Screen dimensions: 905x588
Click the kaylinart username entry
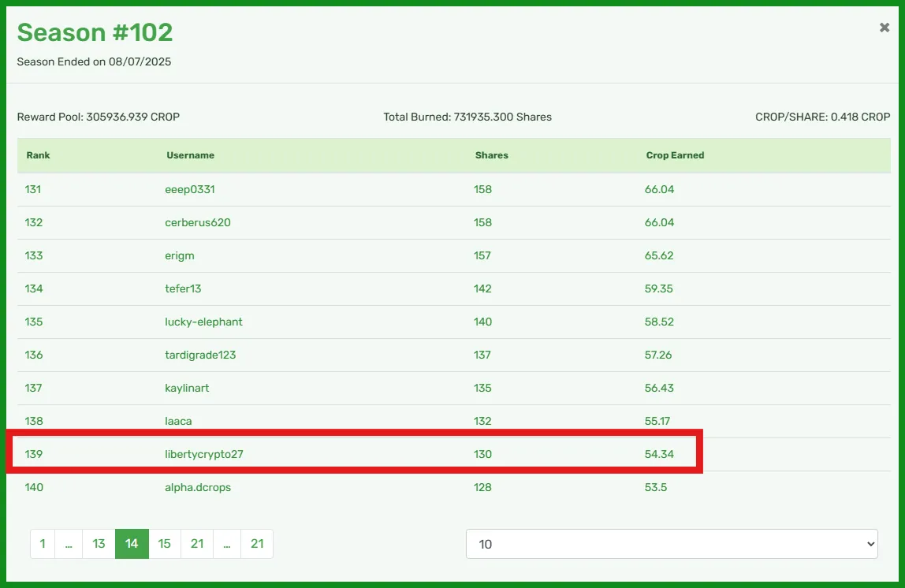[187, 388]
